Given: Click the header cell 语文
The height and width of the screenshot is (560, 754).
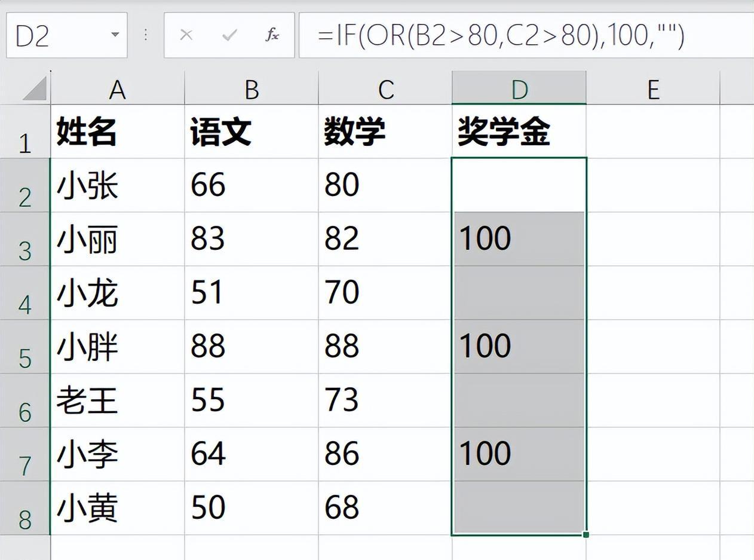Looking at the screenshot, I should [x=252, y=131].
